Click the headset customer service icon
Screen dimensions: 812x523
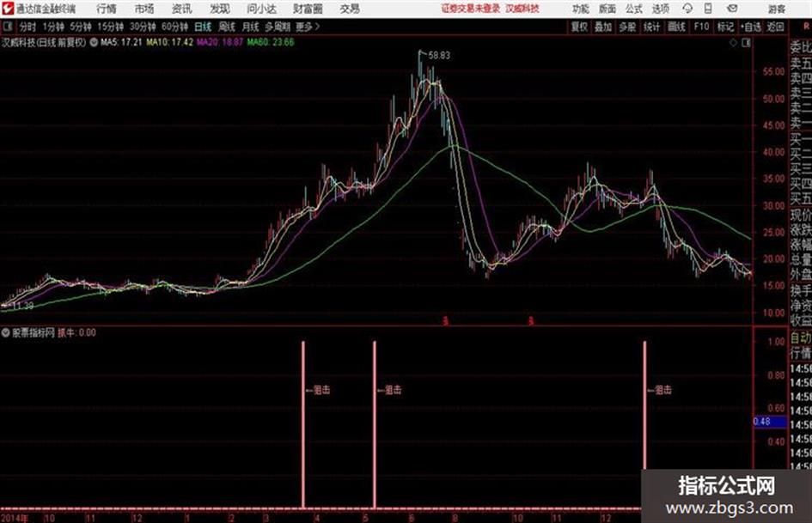(687, 9)
